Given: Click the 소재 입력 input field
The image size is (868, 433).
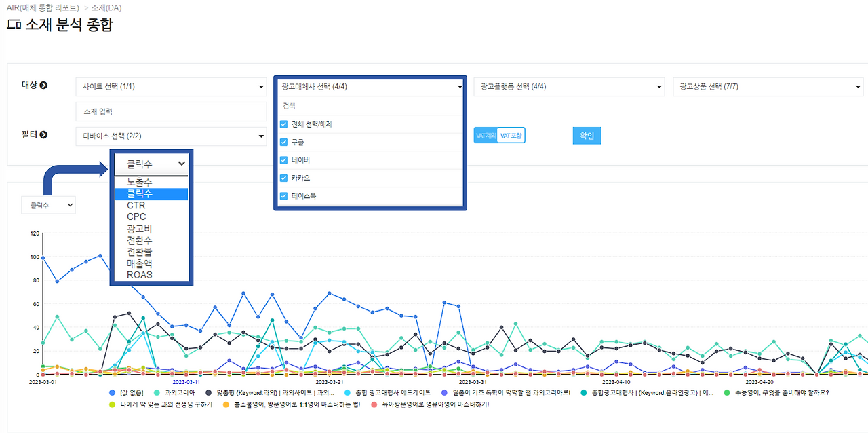Looking at the screenshot, I should (x=170, y=111).
